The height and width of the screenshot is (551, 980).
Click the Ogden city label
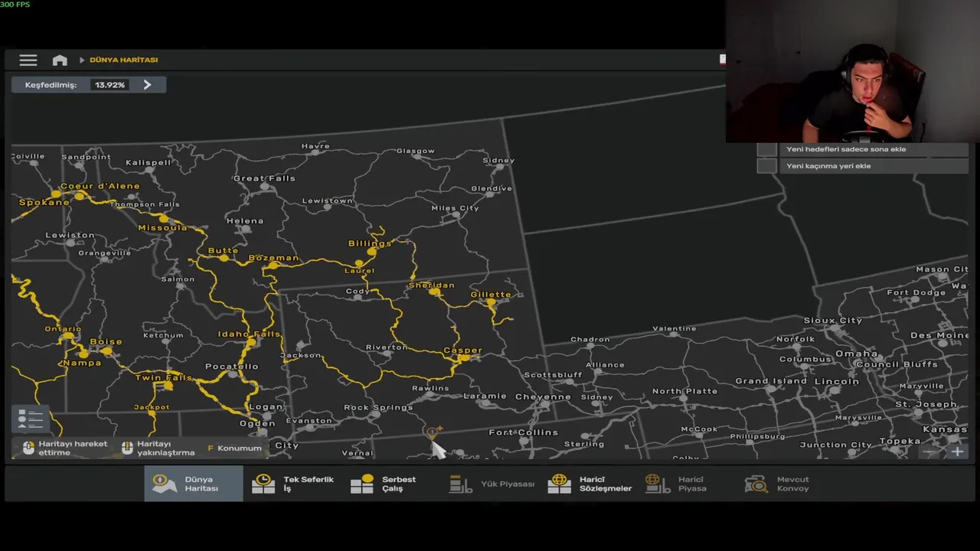point(257,423)
